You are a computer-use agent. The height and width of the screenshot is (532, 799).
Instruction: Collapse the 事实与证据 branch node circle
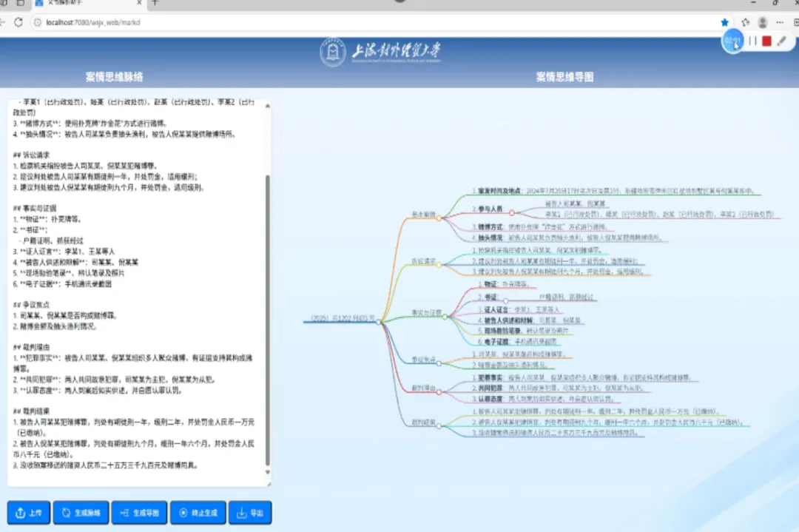pyautogui.click(x=445, y=317)
